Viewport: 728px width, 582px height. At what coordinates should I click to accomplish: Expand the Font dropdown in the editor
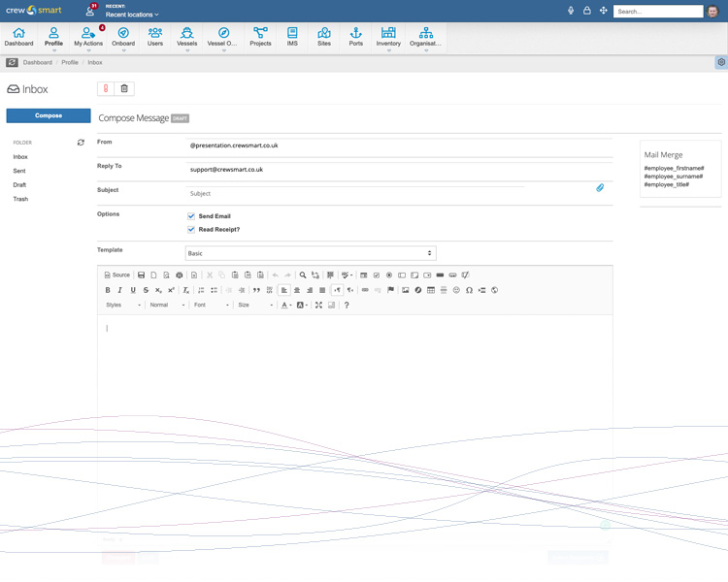click(x=212, y=305)
